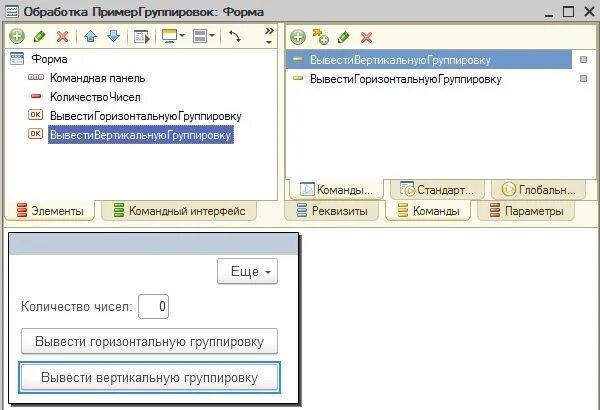Click the red field icon beside КоличествоЧисел

[36, 96]
